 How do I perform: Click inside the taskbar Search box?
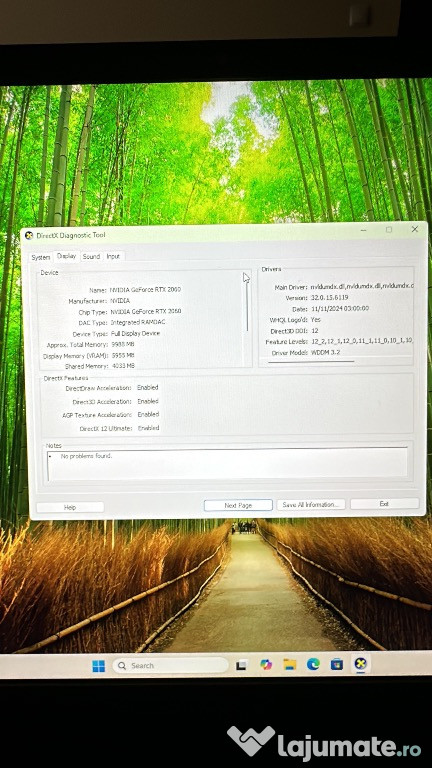pyautogui.click(x=170, y=666)
